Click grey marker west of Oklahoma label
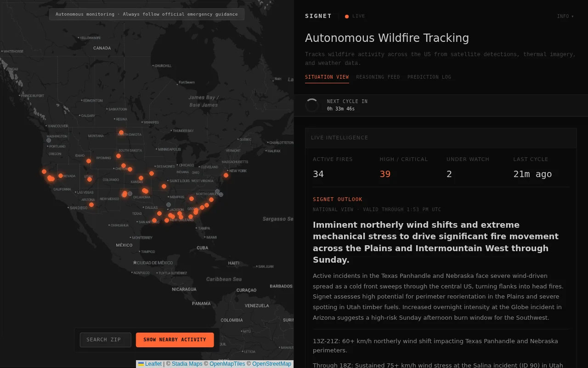The height and width of the screenshot is (368, 588). coord(130,194)
